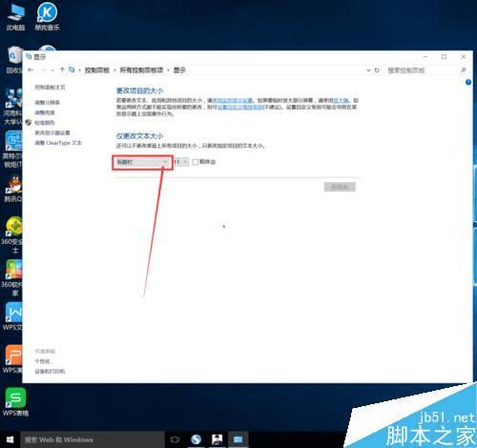Open the 英特尔 graphics desktop shortcut
Image resolution: width=477 pixels, height=448 pixels.
click(x=12, y=150)
